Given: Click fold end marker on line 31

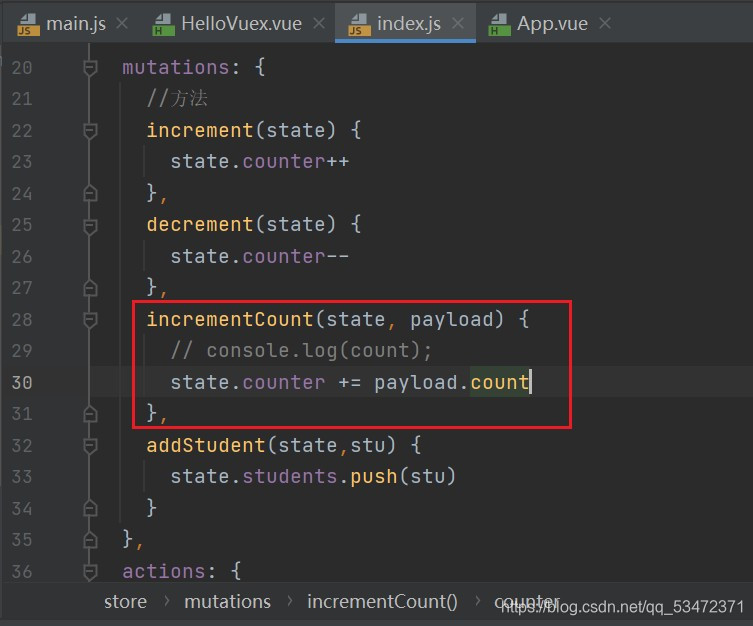Looking at the screenshot, I should pyautogui.click(x=90, y=414).
